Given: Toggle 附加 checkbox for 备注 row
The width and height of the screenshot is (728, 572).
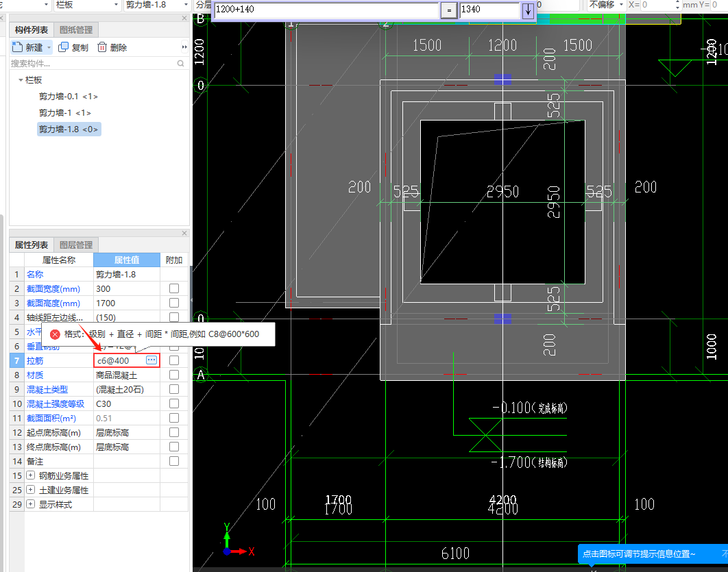Looking at the screenshot, I should coord(174,461).
